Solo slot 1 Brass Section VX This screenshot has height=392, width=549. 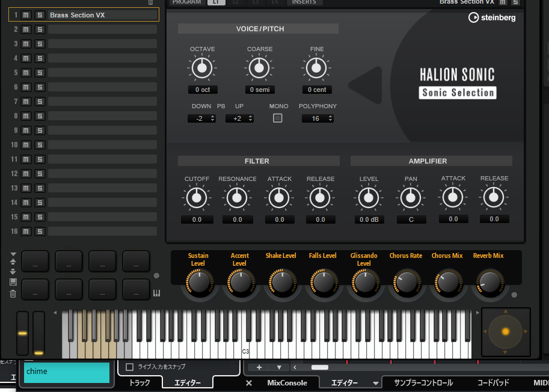tap(40, 15)
